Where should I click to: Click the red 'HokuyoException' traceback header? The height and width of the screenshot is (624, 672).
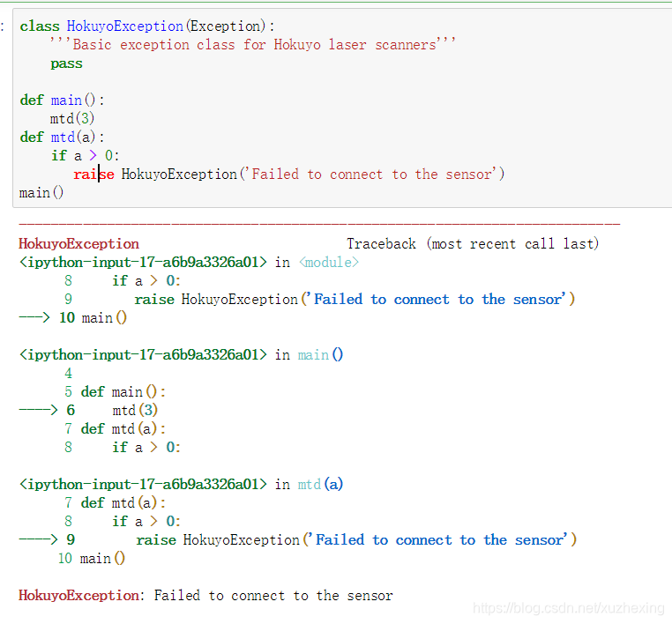[x=78, y=243]
